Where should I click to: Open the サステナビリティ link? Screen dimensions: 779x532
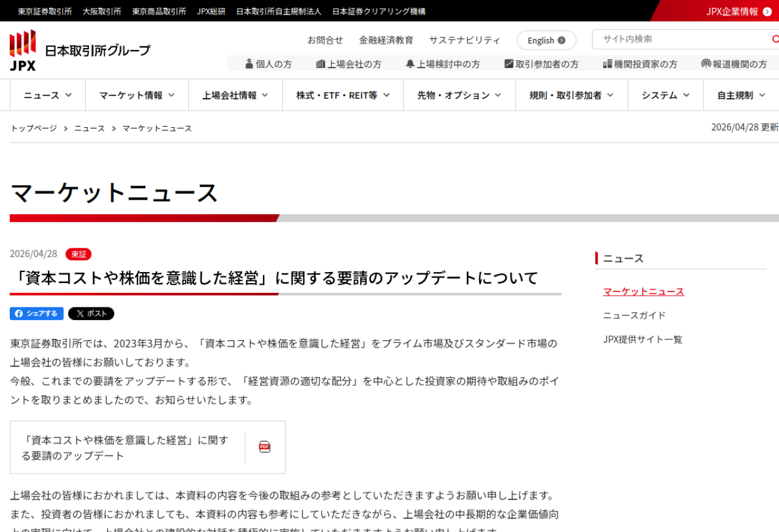click(464, 40)
